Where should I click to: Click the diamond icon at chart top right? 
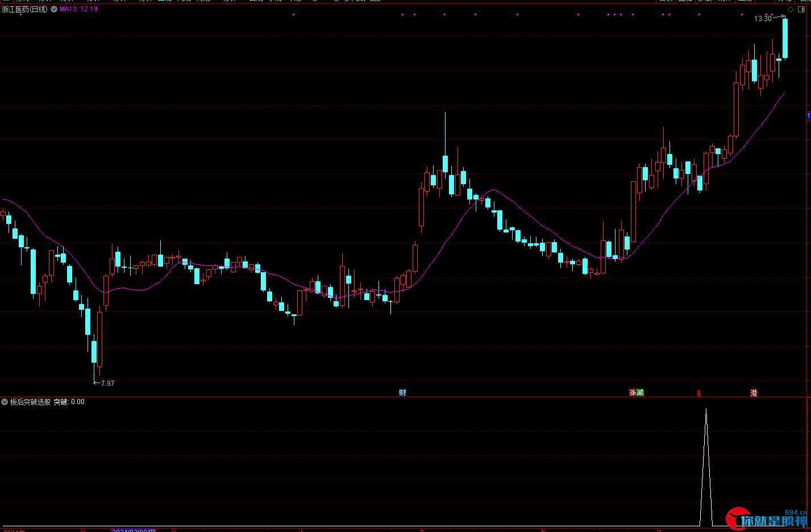[x=791, y=9]
